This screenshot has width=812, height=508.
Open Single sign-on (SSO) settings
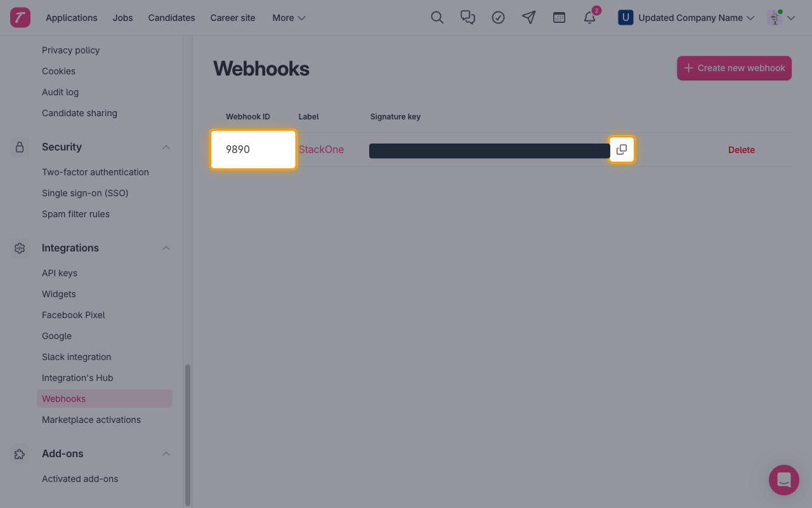(85, 193)
